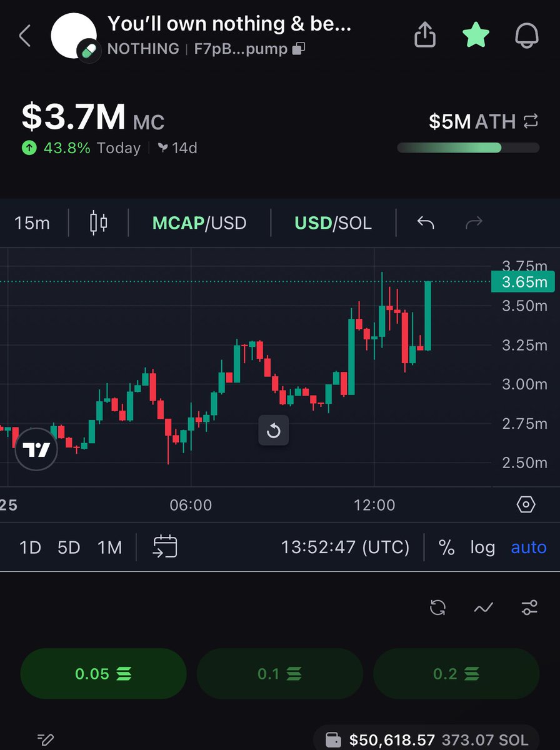Open price alerts with the bell icon
The height and width of the screenshot is (750, 560).
[x=527, y=36]
